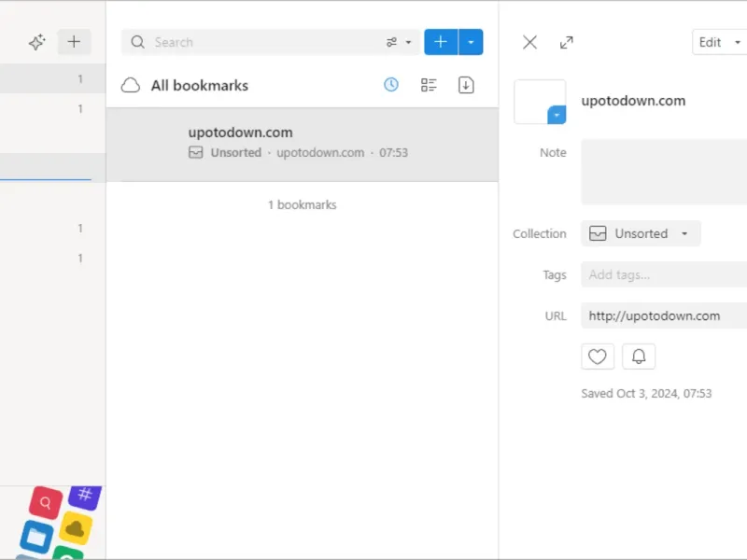Click upotodown.com domain in bookmark details

coord(320,153)
